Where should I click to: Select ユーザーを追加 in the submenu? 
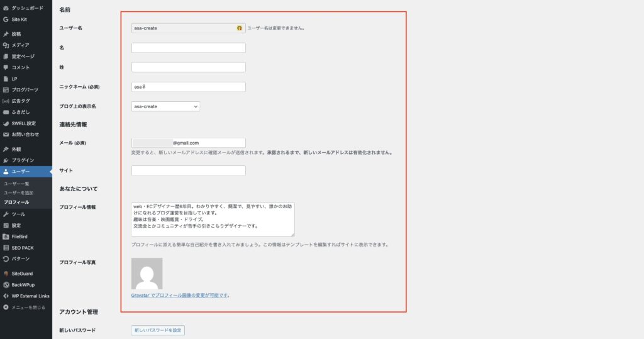pos(19,192)
